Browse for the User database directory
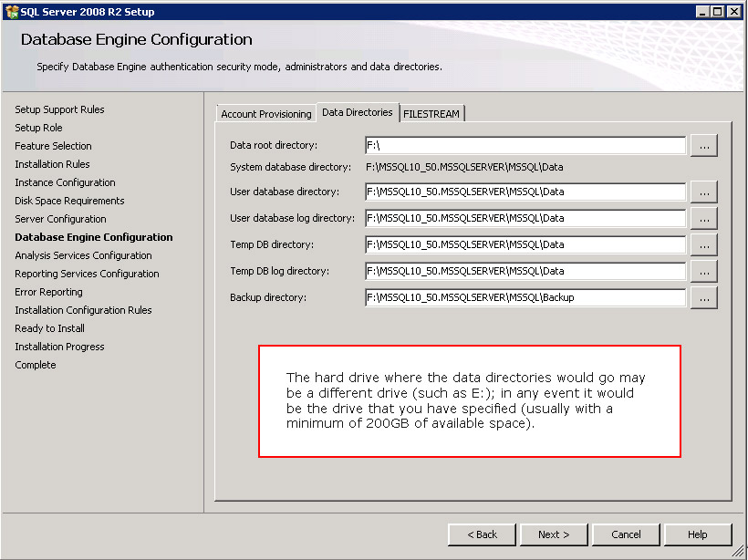This screenshot has width=748, height=560. 704,192
